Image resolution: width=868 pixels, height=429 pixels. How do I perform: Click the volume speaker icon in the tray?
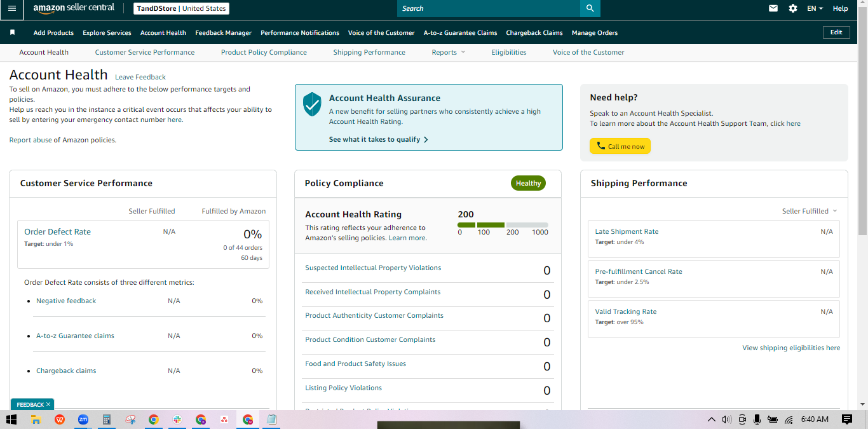(x=726, y=419)
